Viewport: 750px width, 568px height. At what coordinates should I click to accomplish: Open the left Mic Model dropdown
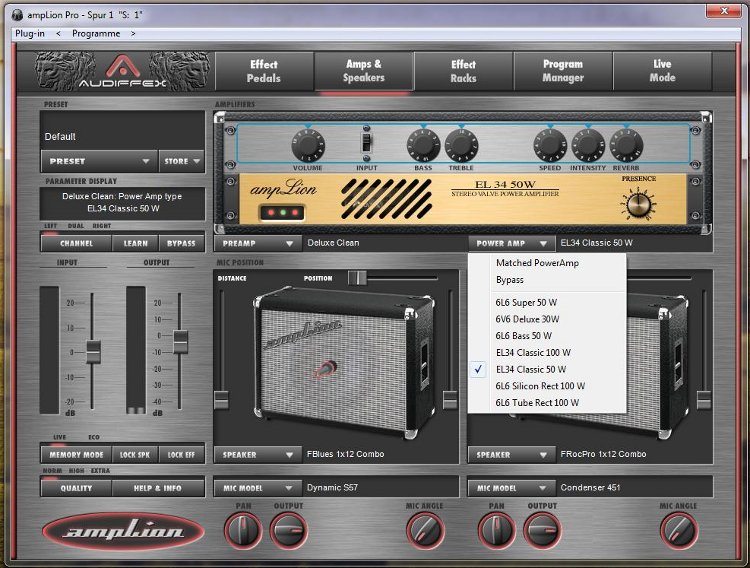[258, 488]
